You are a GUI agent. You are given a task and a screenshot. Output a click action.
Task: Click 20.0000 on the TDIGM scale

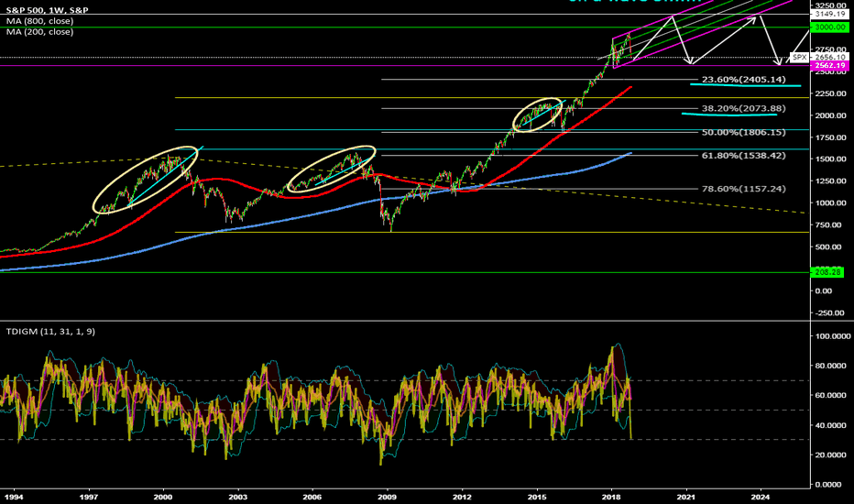[x=832, y=455]
